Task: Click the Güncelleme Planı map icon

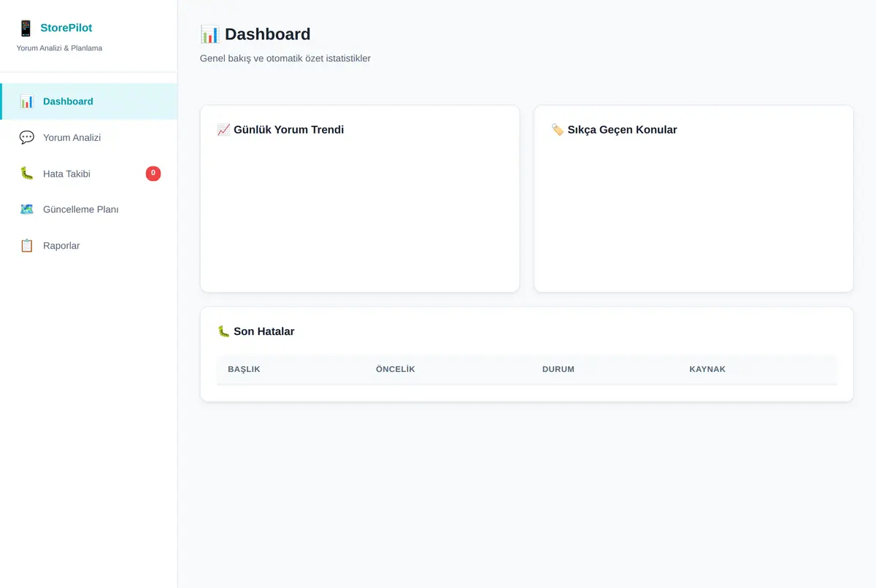Action: tap(27, 209)
